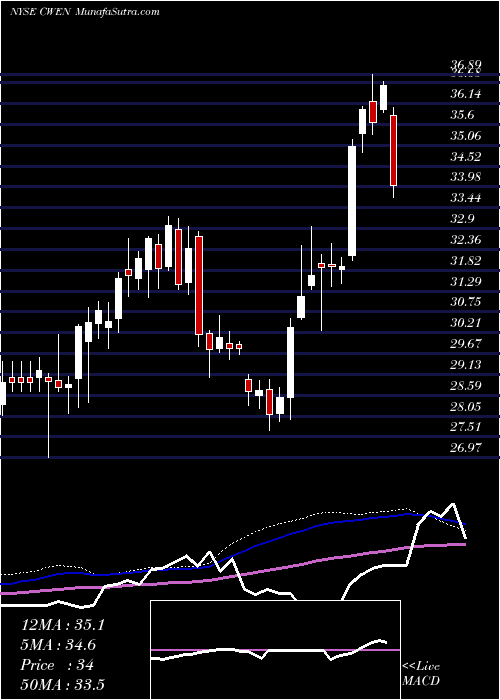The height and width of the screenshot is (700, 500).
Task: Click the 35.6 price axis label
Action: (462, 115)
